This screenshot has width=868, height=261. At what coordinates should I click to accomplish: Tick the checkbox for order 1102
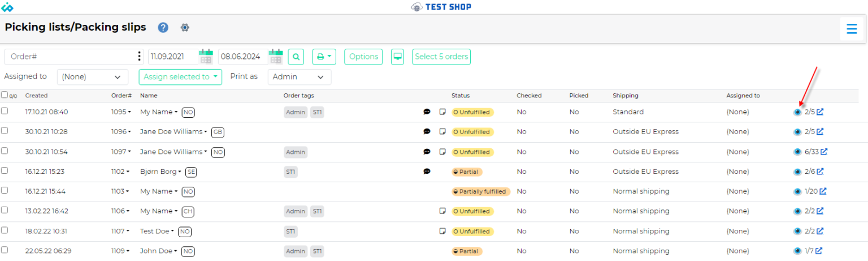[x=5, y=170]
